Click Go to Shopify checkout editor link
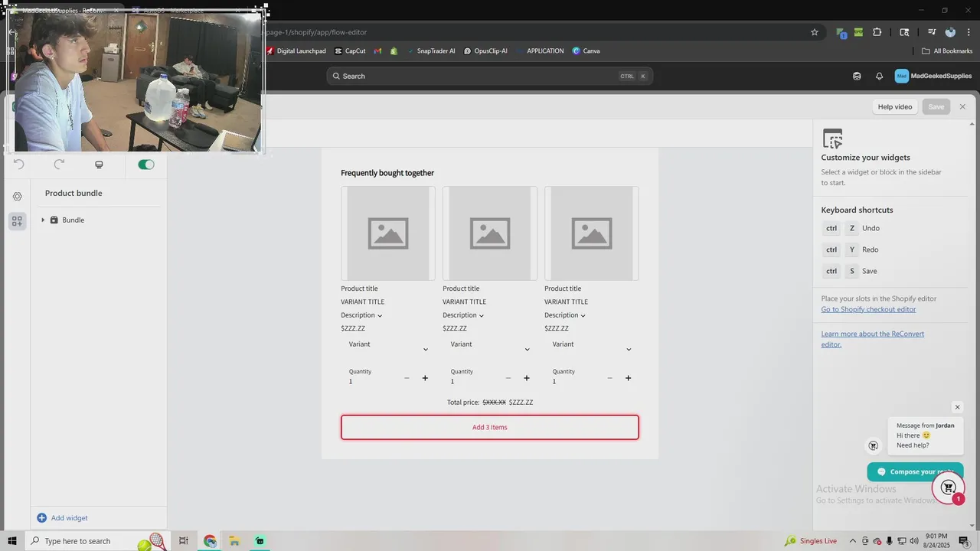Image resolution: width=980 pixels, height=551 pixels. 868,309
